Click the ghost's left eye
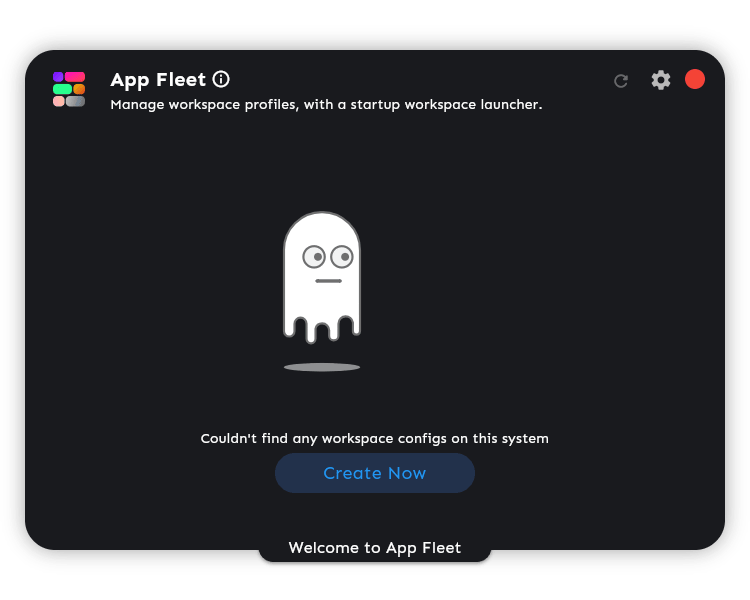750x600 pixels. point(313,257)
